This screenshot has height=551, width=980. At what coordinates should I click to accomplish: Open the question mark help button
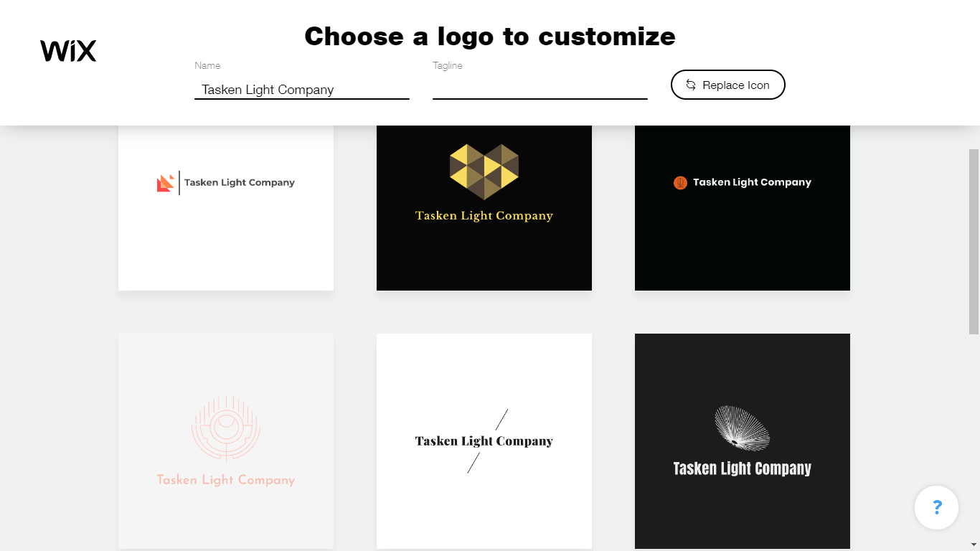click(x=937, y=508)
